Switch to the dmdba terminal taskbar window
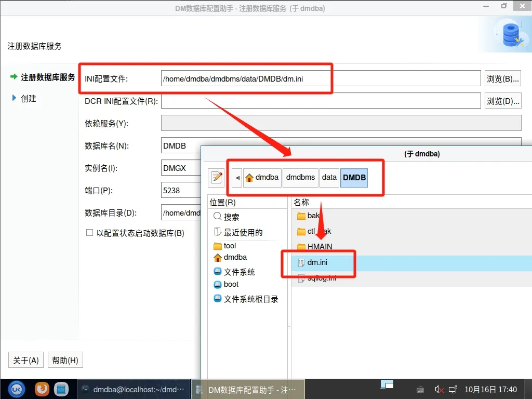532x399 pixels. pos(134,389)
